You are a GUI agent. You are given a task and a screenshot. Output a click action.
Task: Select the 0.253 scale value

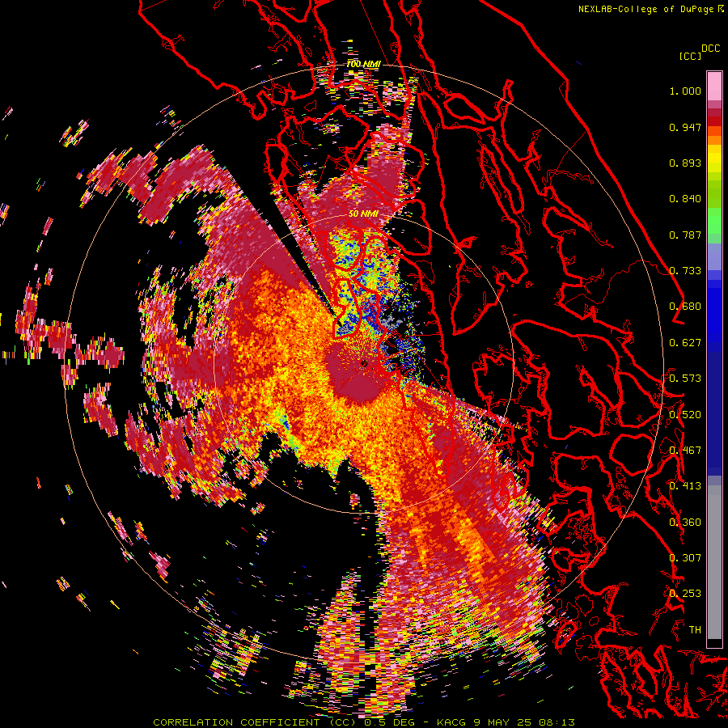tap(685, 594)
